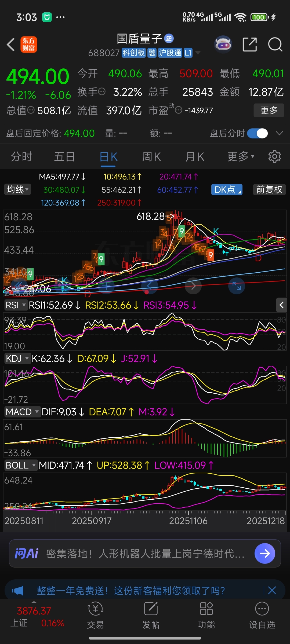
Task: Submit the 问AI query arrow button
Action: [265, 553]
